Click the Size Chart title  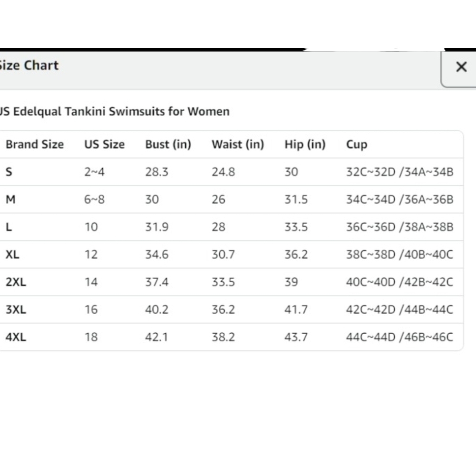(29, 65)
